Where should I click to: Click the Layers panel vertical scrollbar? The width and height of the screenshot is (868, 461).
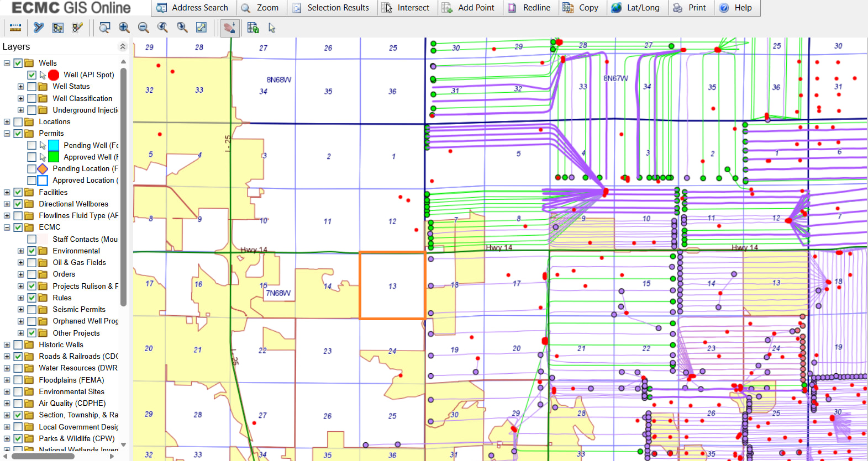(x=123, y=188)
